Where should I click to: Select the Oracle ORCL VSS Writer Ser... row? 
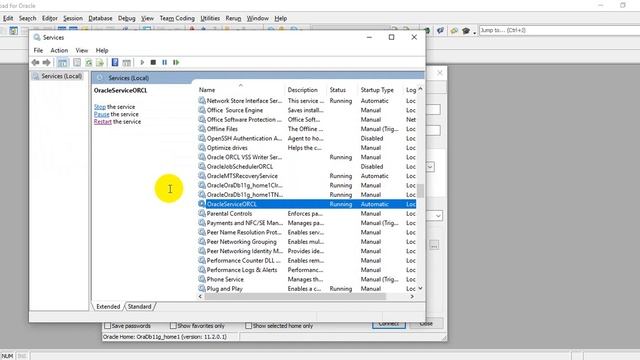(307, 157)
